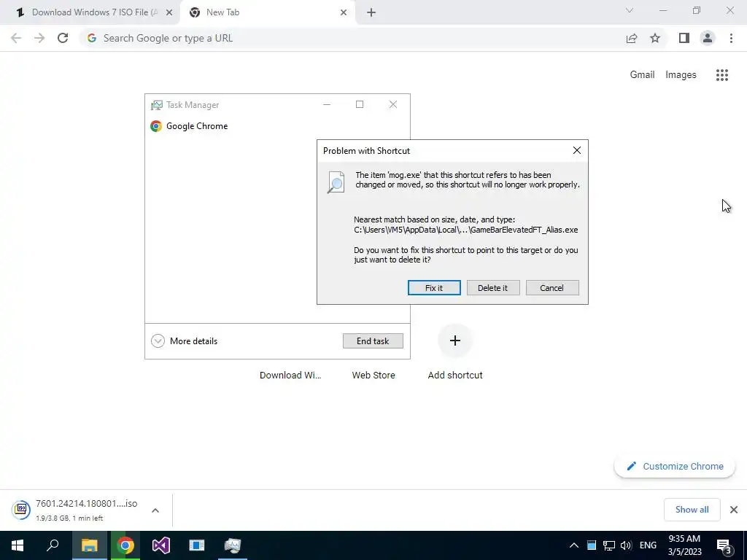Open the network tray icon

point(609,545)
